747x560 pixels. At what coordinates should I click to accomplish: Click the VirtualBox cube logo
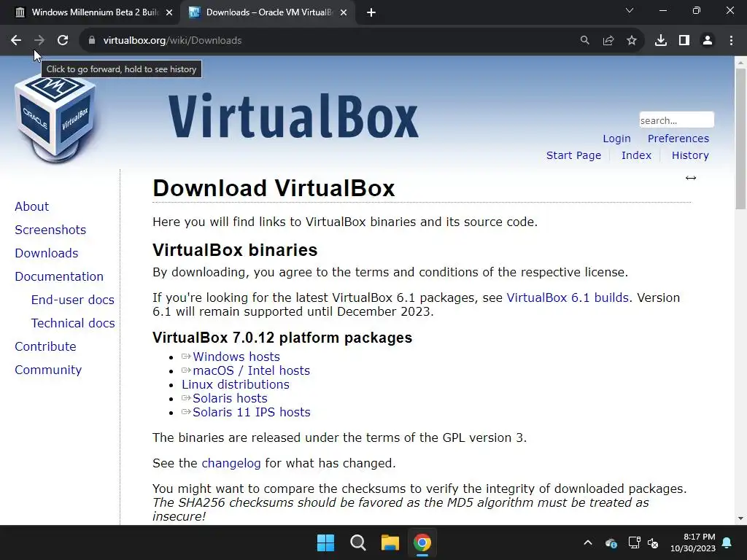click(55, 119)
